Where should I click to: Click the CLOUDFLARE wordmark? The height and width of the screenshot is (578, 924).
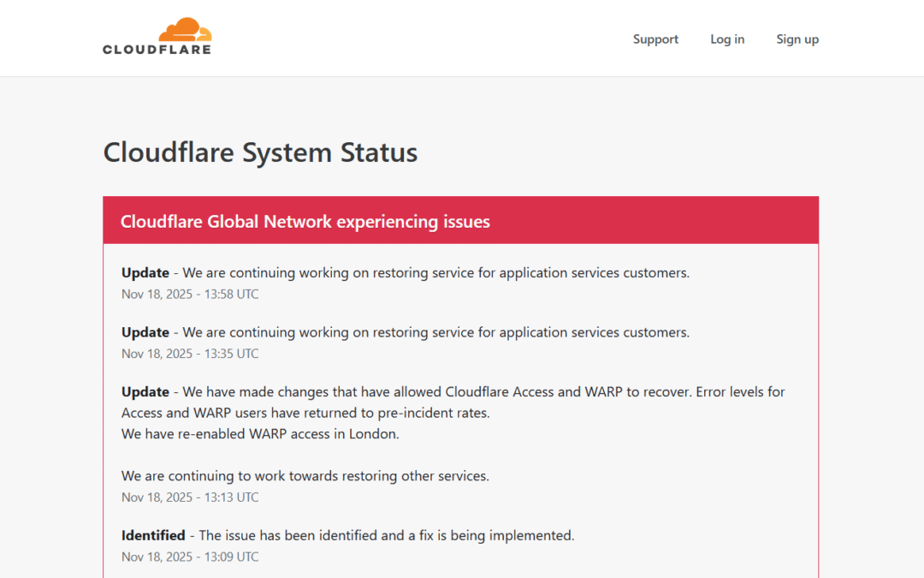click(157, 48)
